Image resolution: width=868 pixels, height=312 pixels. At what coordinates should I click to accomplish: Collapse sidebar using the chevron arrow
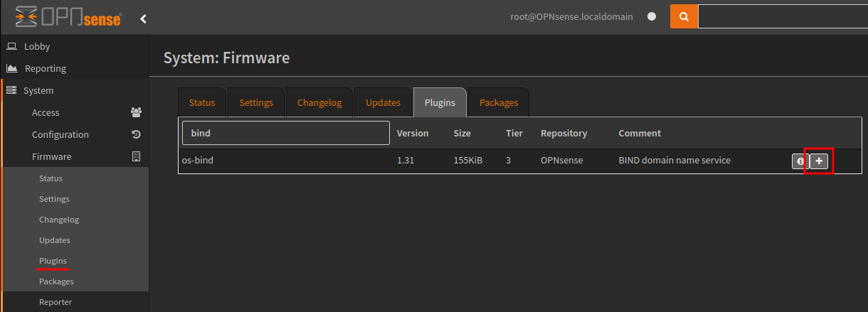pos(143,18)
